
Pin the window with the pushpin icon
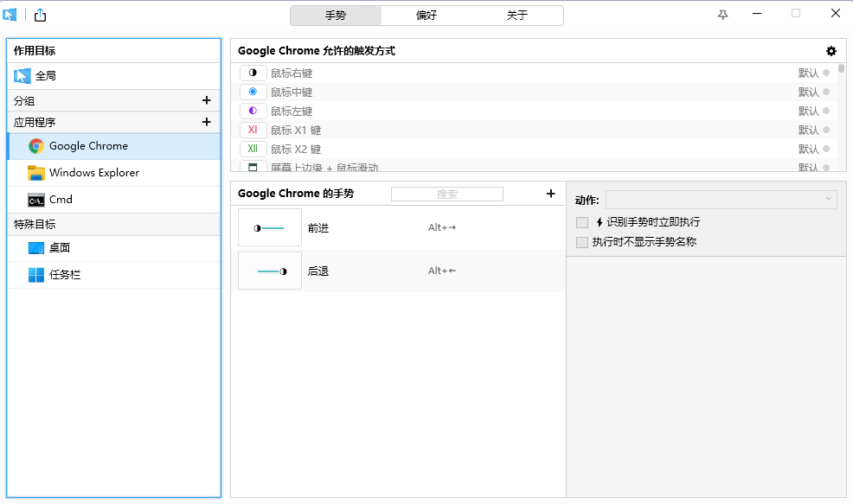723,15
